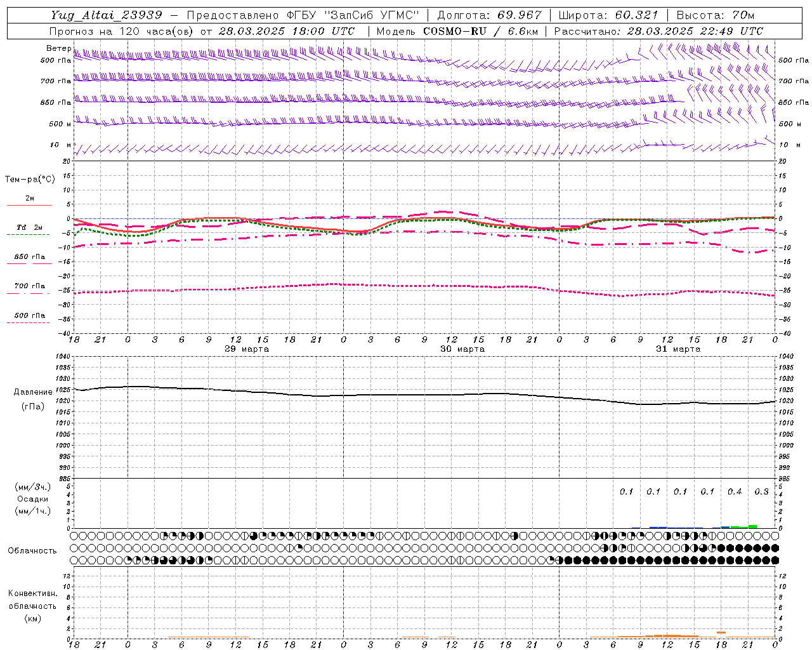Select the 'Долгота: 69.967' longitude value
The image size is (812, 650).
489,15
